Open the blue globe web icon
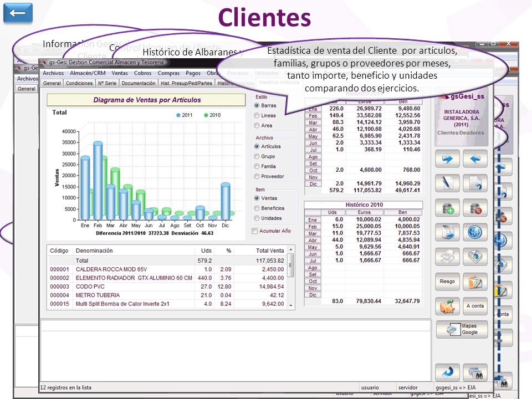 [475, 232]
